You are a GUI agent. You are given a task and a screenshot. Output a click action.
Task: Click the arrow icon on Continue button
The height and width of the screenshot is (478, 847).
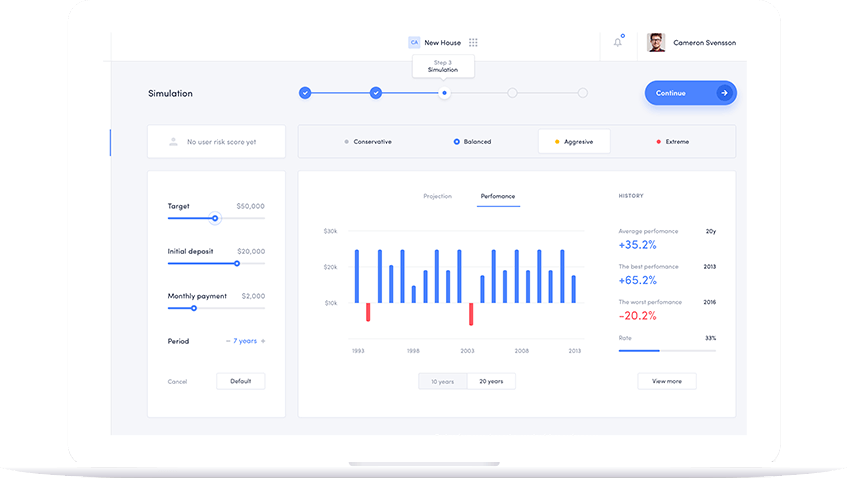pos(724,93)
